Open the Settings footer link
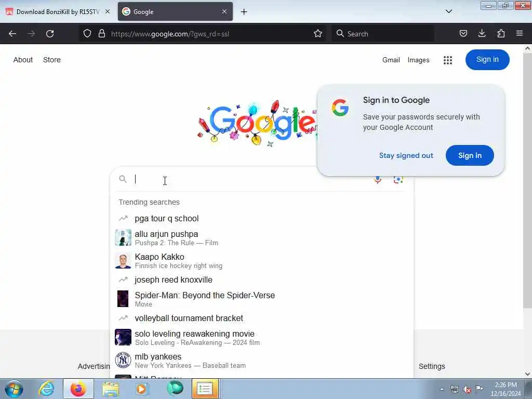 coord(432,366)
